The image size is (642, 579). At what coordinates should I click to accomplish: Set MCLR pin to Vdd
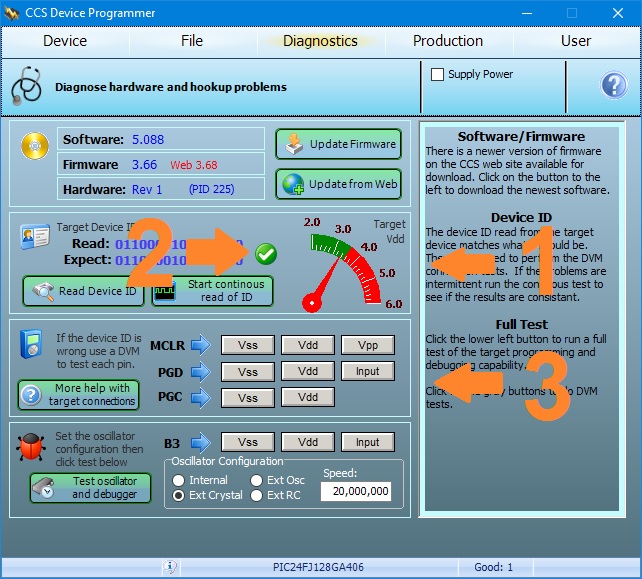(308, 345)
